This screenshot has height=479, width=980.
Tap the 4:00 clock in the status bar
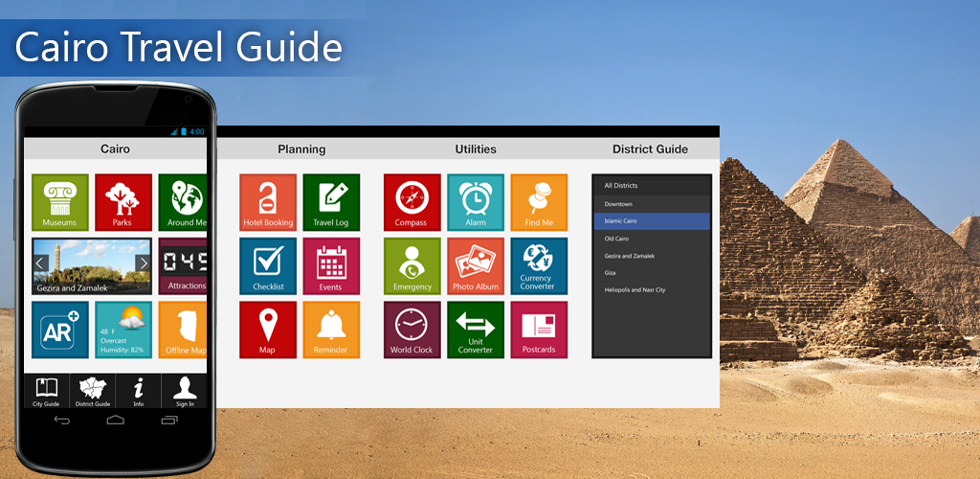(x=197, y=132)
